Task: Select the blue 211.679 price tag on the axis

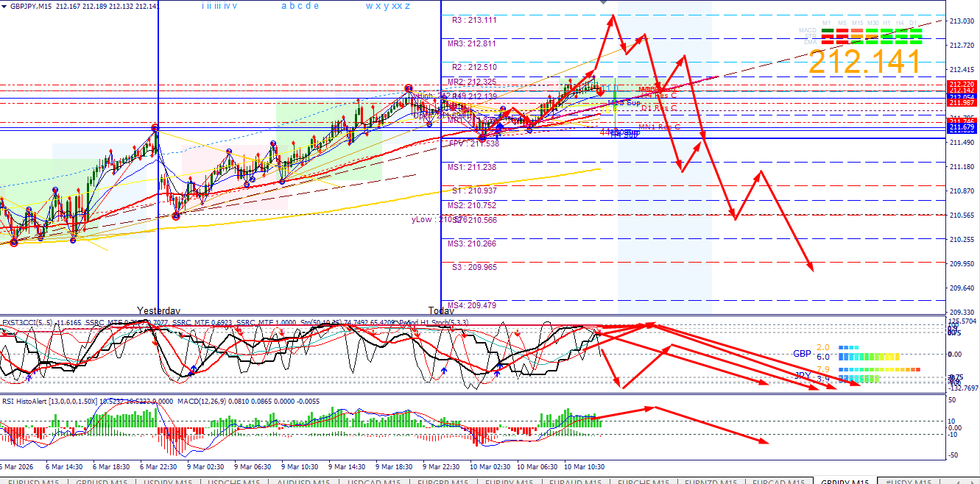Action: tap(962, 128)
